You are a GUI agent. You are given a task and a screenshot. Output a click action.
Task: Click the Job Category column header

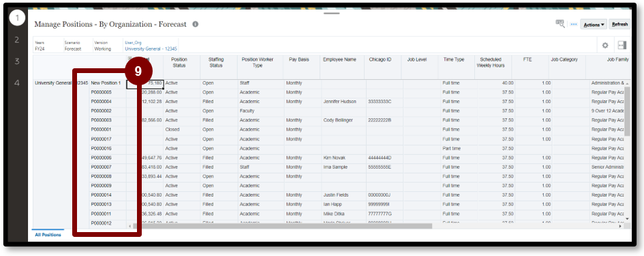coord(564,59)
